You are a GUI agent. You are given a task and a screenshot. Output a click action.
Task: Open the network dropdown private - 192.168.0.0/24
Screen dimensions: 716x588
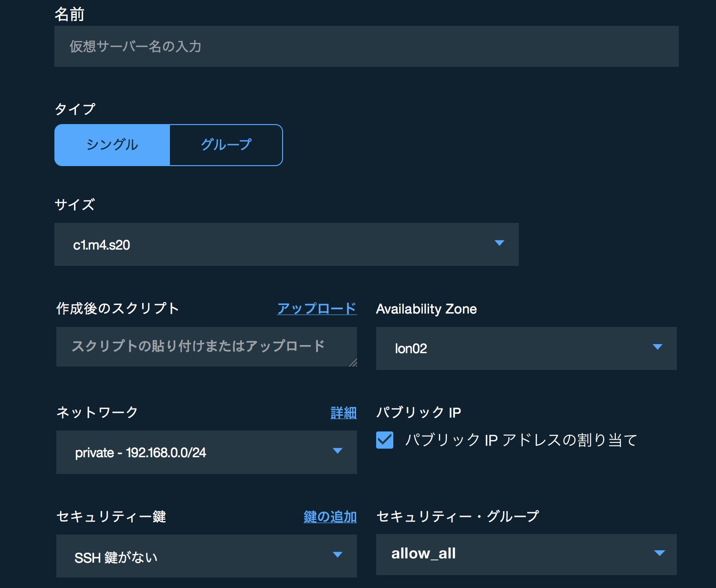(x=206, y=452)
